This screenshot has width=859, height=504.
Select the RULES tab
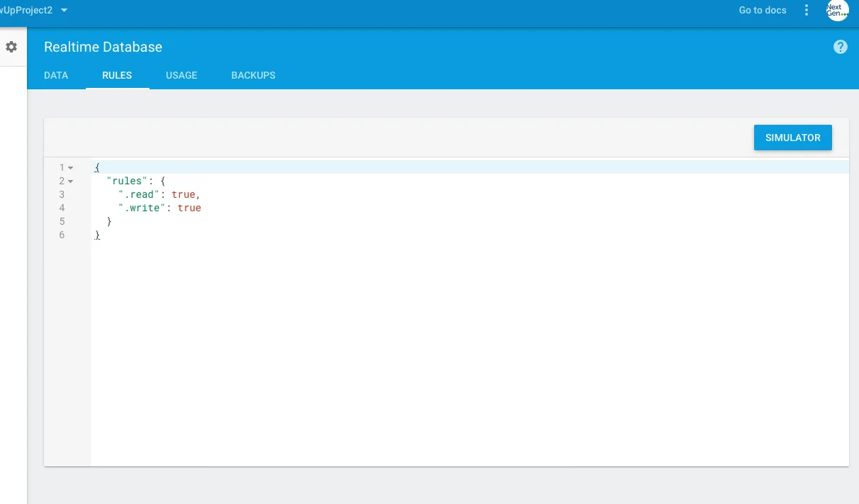pyautogui.click(x=117, y=75)
